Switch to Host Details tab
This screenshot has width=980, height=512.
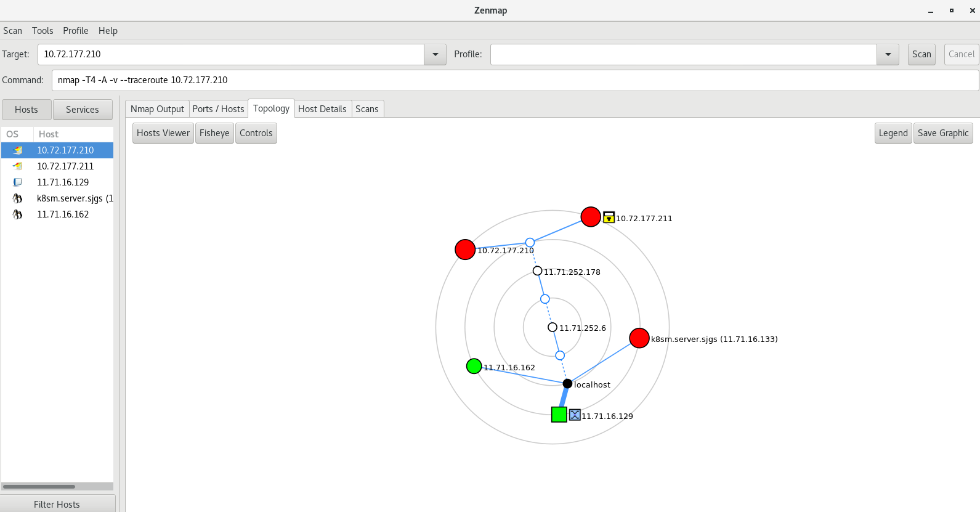322,109
